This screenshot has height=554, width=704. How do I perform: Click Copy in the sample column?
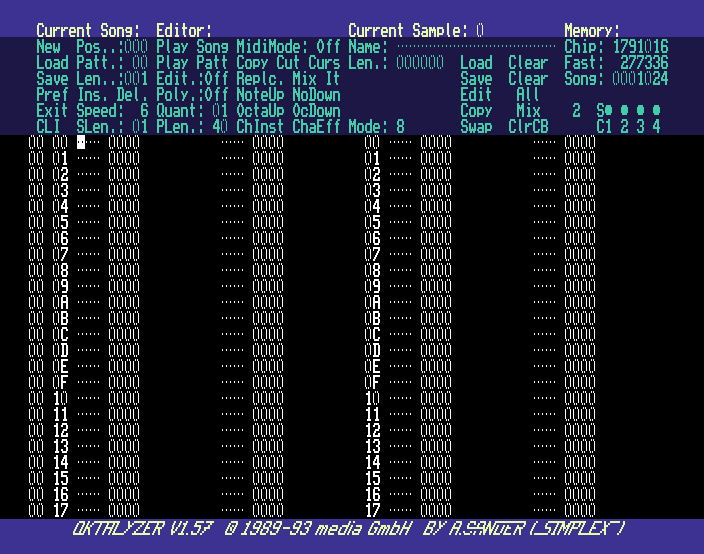tap(476, 111)
